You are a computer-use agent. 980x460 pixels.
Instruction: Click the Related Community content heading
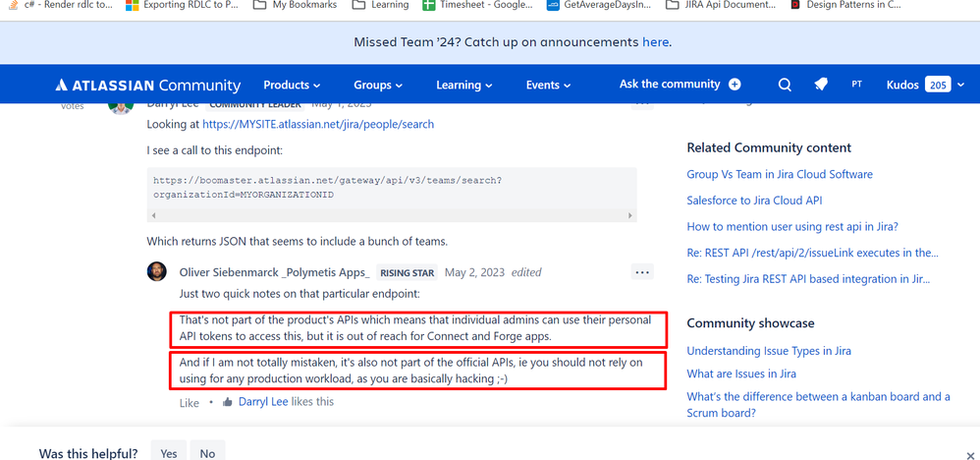click(769, 147)
